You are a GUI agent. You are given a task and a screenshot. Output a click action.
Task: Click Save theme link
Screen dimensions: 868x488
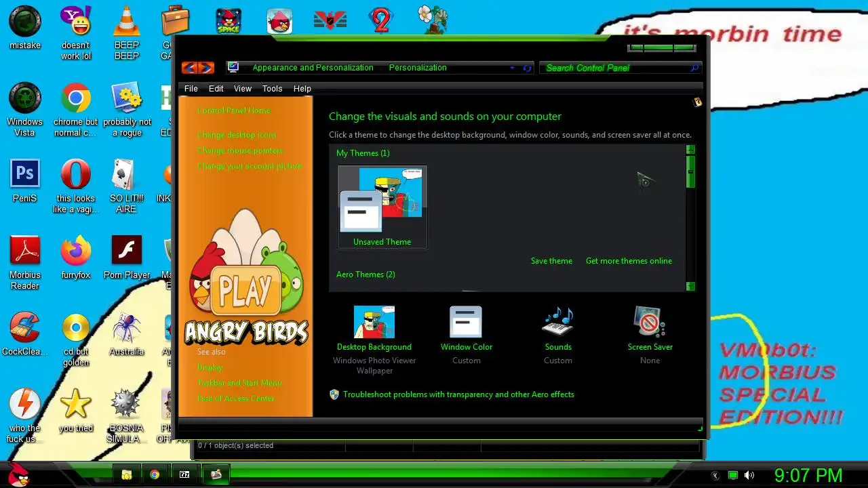[551, 261]
